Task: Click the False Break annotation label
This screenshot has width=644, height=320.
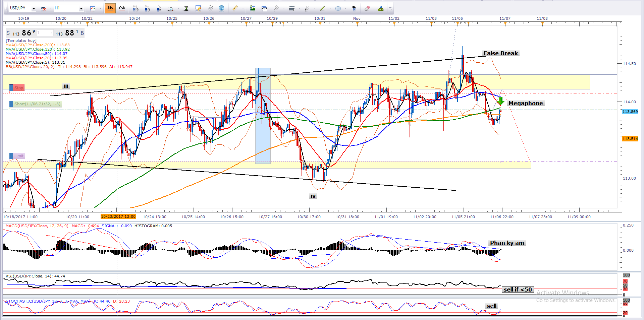Action: click(x=500, y=53)
